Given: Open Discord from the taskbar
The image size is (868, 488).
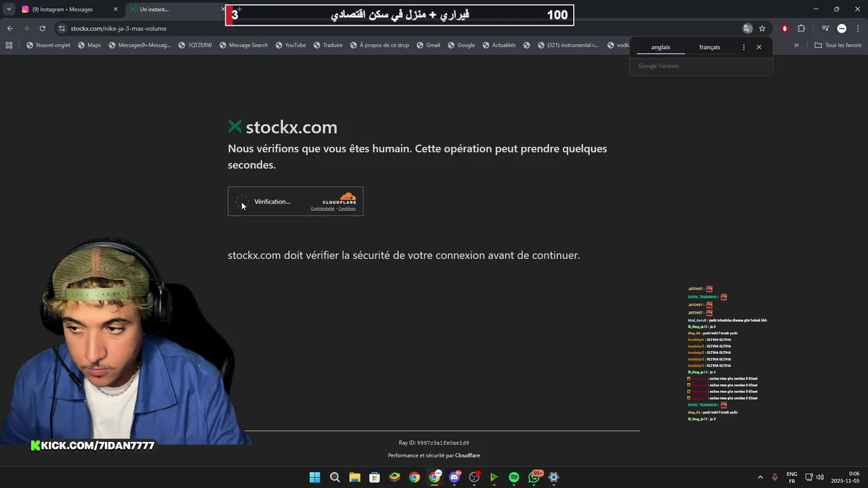Looking at the screenshot, I should pyautogui.click(x=454, y=477).
